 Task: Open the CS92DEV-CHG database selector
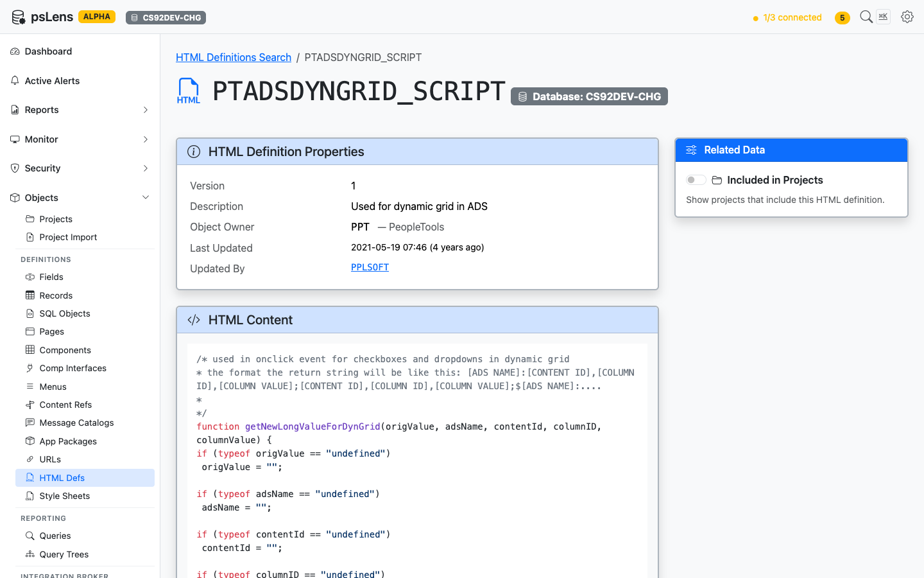(166, 18)
